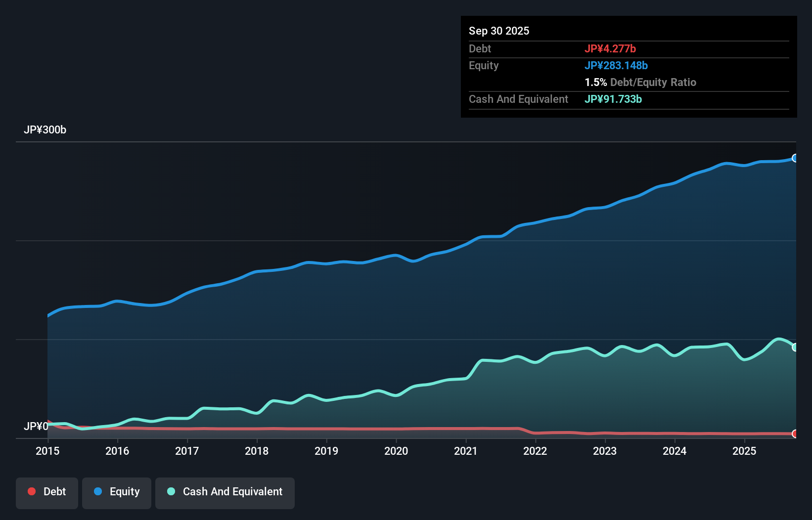Click the teal Cash value JP¥91.733b

[613, 99]
